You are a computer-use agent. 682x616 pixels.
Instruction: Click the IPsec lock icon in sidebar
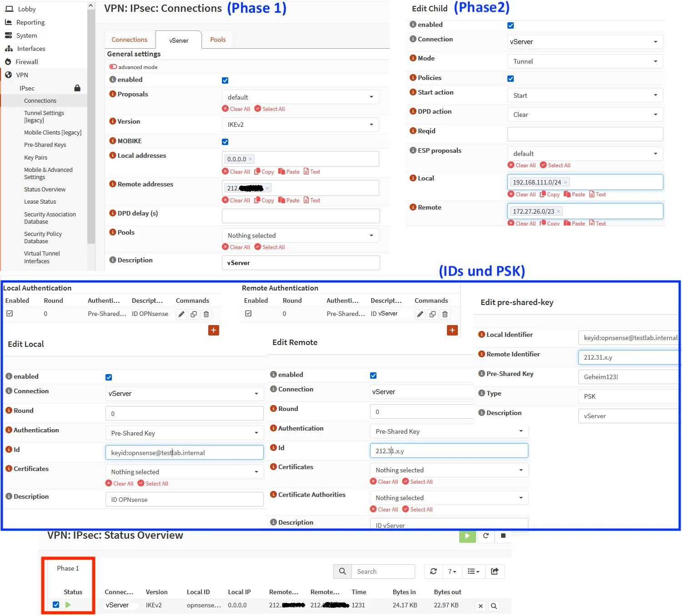(x=77, y=88)
